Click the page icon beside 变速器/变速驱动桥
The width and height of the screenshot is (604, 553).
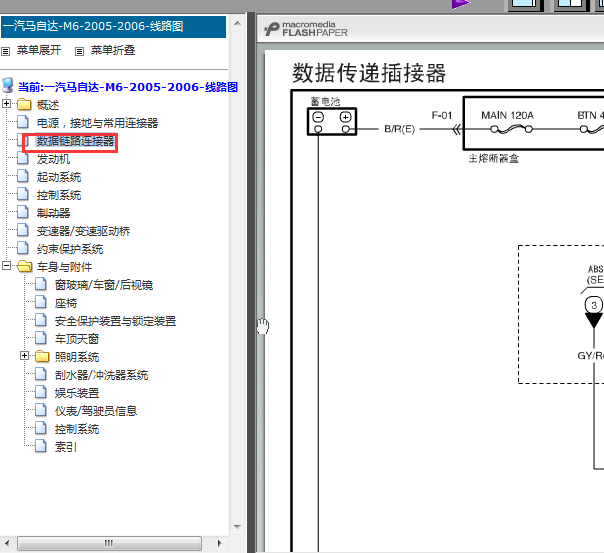23,230
